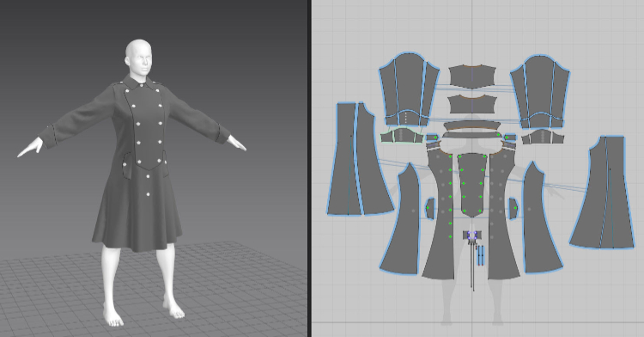Screen dimensions: 644x337
Task: Select the left epaulette pattern piece
Action: [432, 138]
